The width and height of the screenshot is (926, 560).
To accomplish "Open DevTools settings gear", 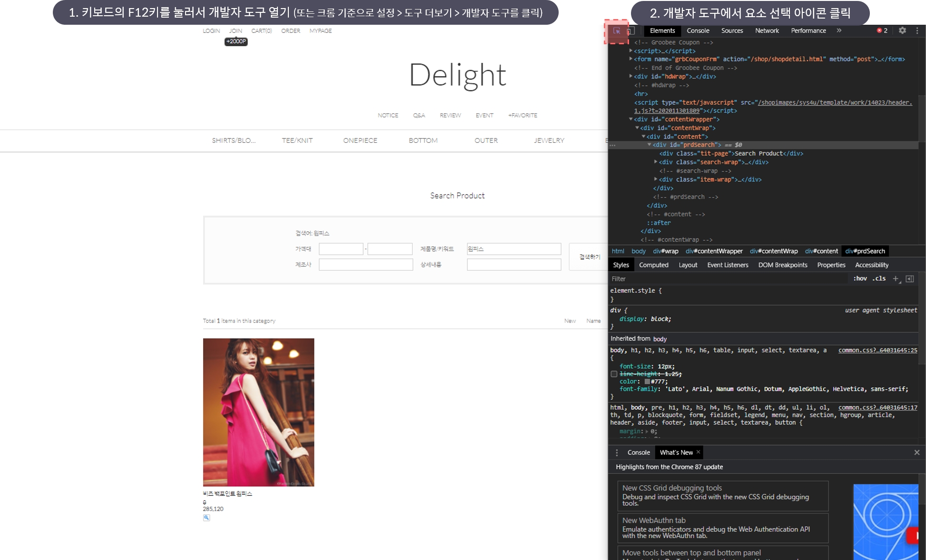I will point(902,30).
